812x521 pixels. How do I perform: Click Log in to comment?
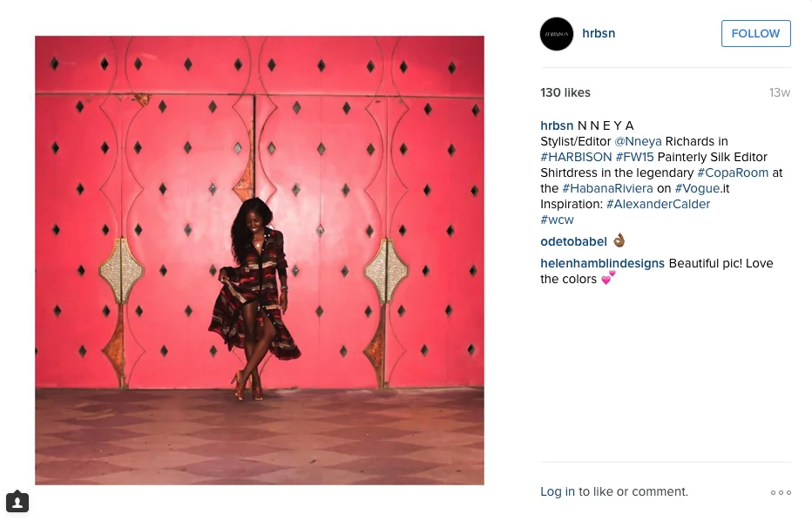click(x=558, y=491)
